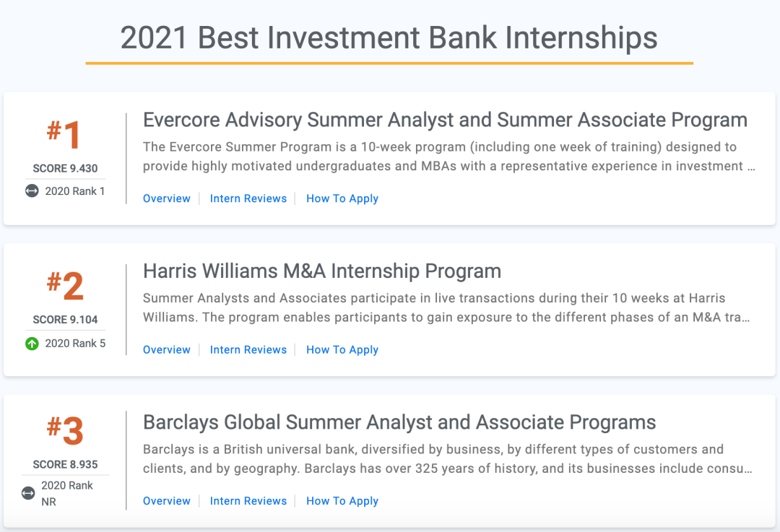
Task: Click the #2 rank number
Action: coord(65,287)
